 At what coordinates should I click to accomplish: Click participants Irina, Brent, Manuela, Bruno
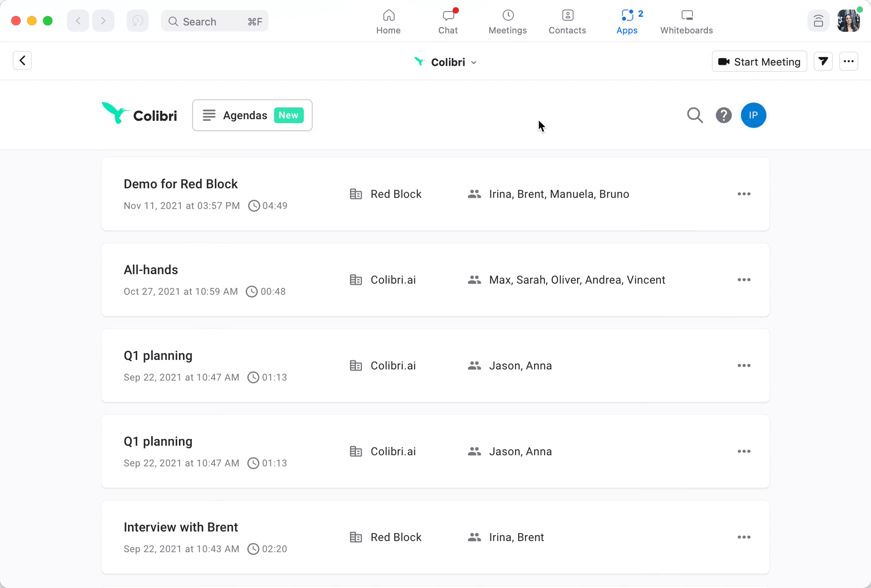pyautogui.click(x=559, y=194)
